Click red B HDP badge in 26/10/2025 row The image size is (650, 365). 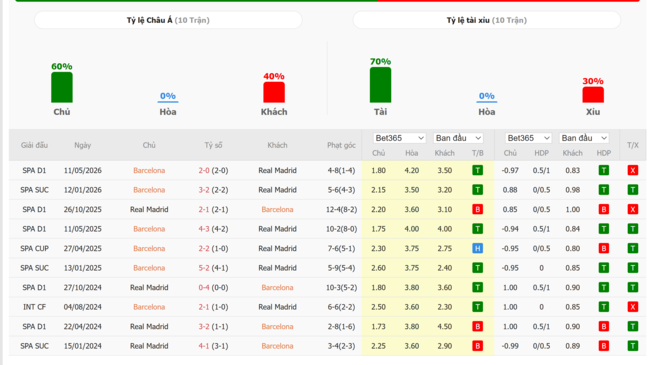pyautogui.click(x=604, y=209)
